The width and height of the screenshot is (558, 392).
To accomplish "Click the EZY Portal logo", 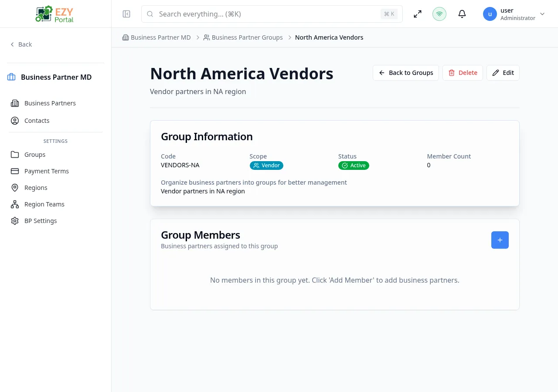I will (x=55, y=14).
